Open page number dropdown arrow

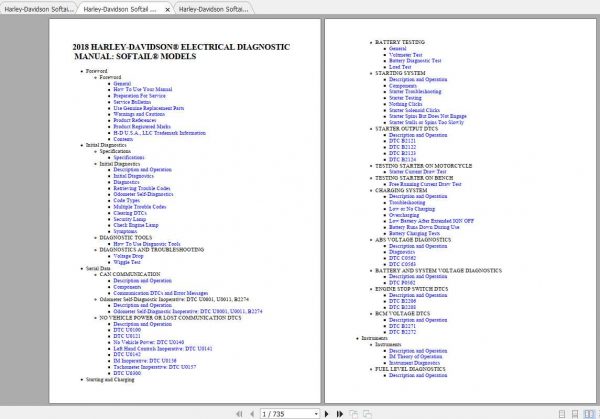point(316,414)
